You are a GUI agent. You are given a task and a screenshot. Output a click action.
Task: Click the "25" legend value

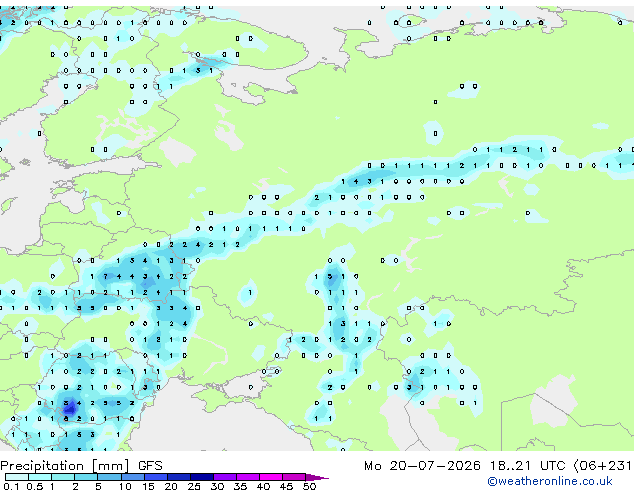(x=194, y=486)
